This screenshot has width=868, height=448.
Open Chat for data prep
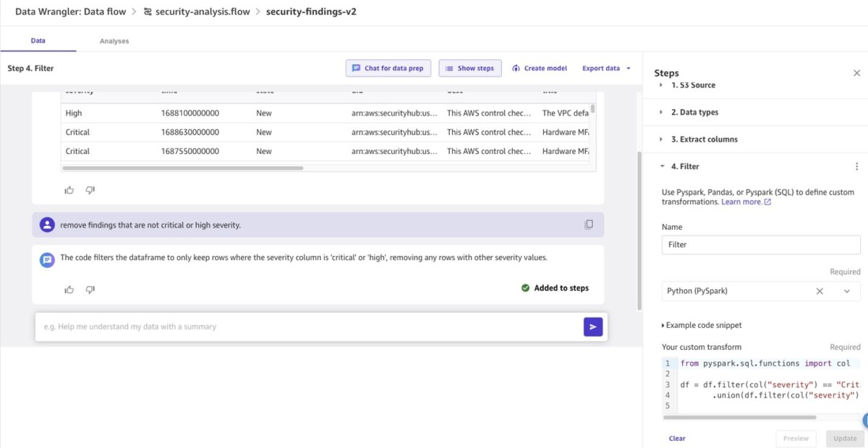click(388, 68)
